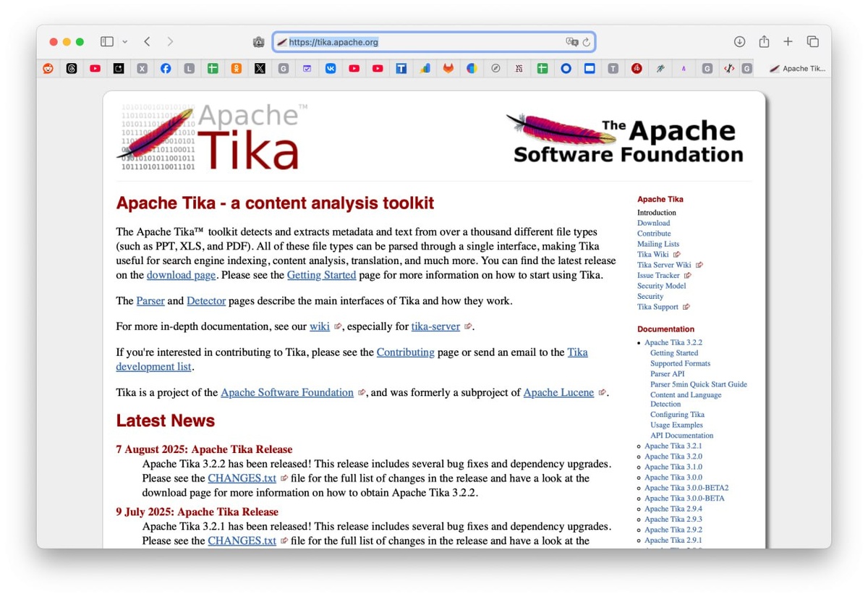Viewport: 868px width, 597px height.
Task: Show downloads with the download arrow icon
Action: pyautogui.click(x=739, y=42)
